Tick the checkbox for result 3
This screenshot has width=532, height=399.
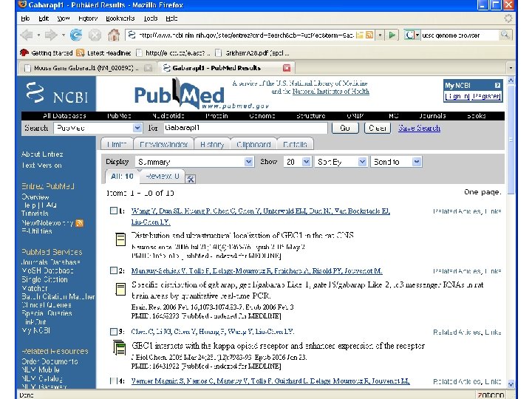pos(114,332)
